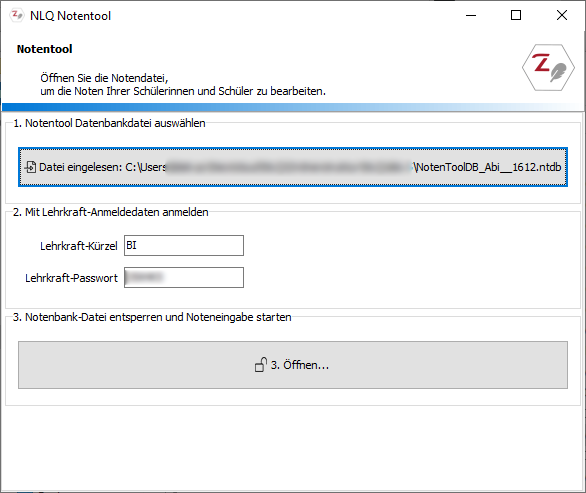Click '3. Notenbank-Datei entsperren und Noteneingabe starten' title
The image size is (586, 493).
click(x=152, y=317)
